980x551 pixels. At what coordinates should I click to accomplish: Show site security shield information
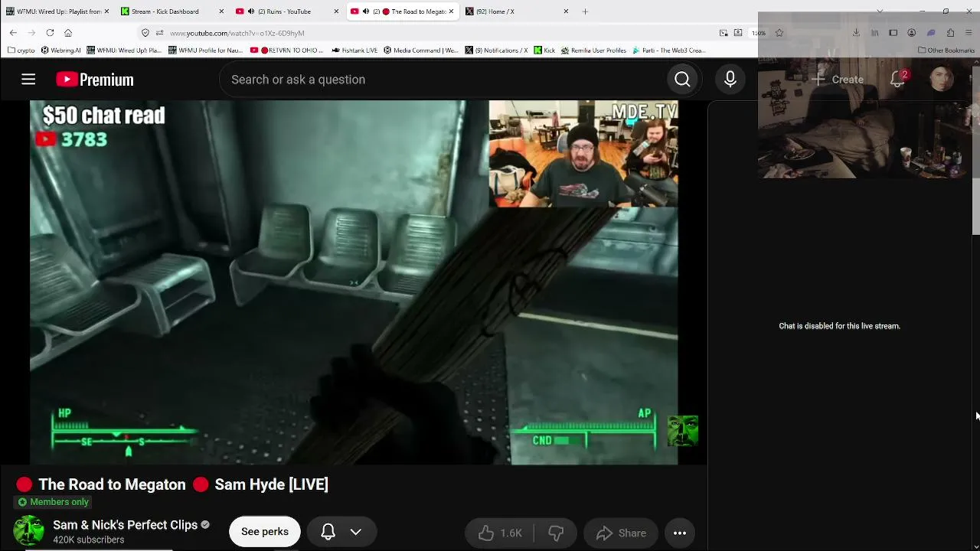point(145,33)
